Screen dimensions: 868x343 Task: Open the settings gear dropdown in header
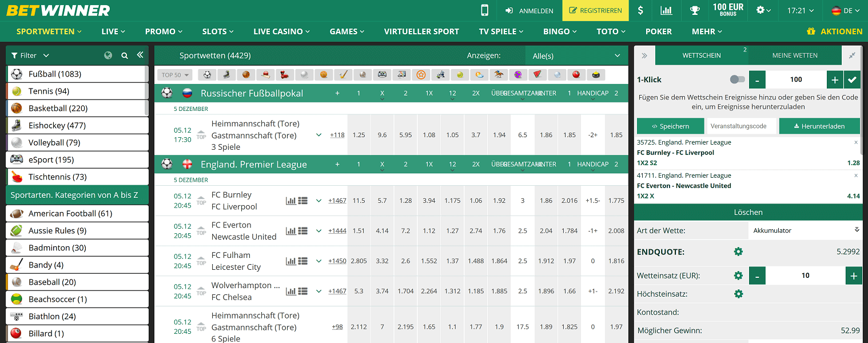pos(763,10)
